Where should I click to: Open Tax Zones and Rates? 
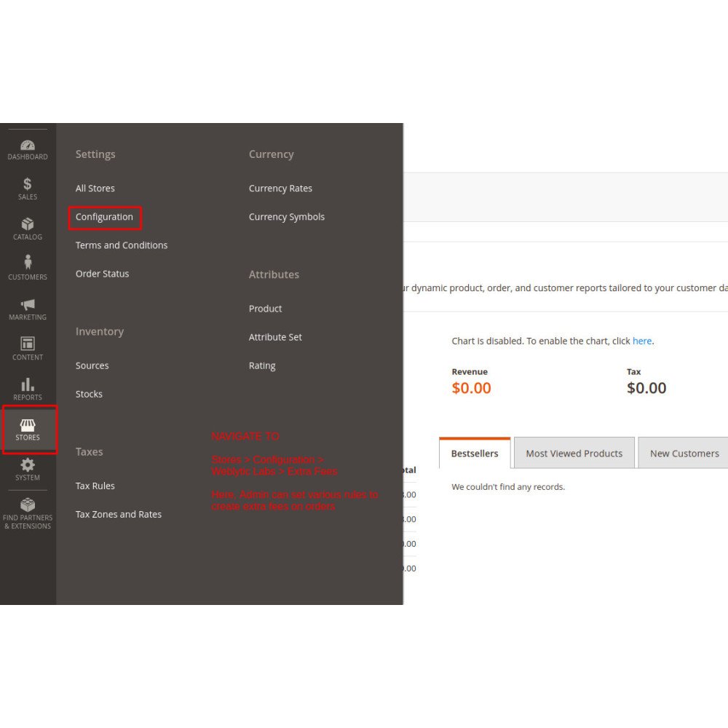point(119,515)
